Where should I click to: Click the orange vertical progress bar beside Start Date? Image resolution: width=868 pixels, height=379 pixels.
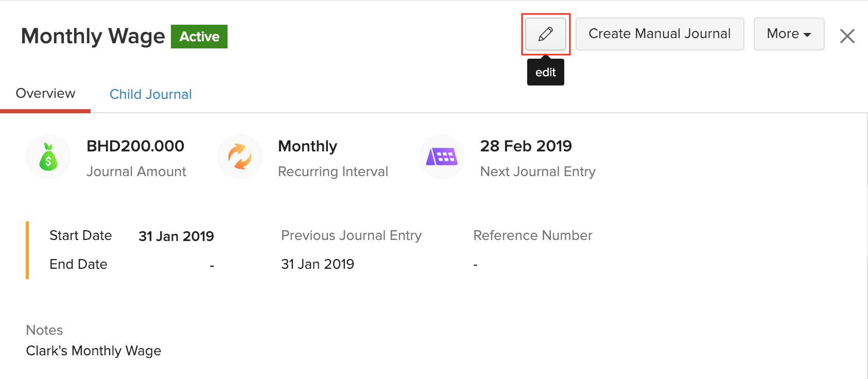tap(27, 250)
